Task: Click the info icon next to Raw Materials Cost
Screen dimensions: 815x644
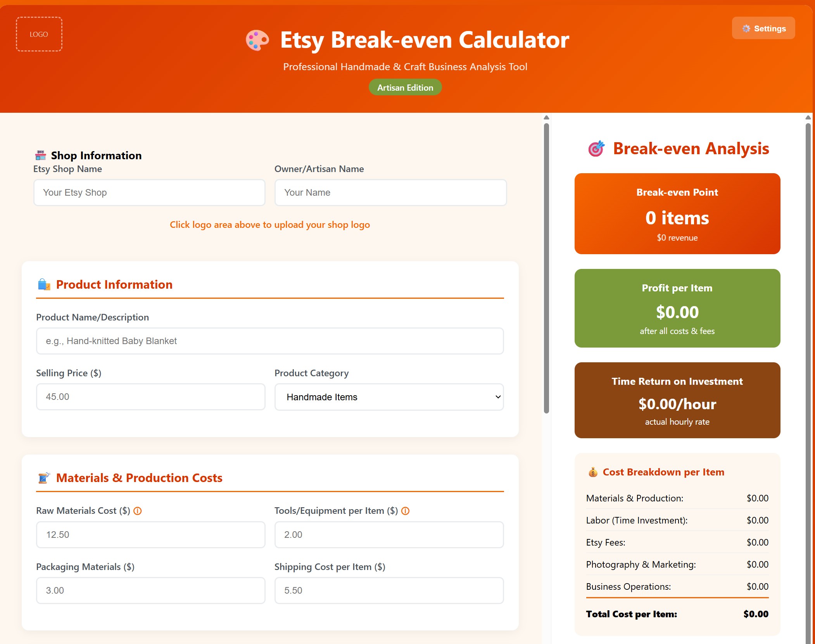Action: 138,511
